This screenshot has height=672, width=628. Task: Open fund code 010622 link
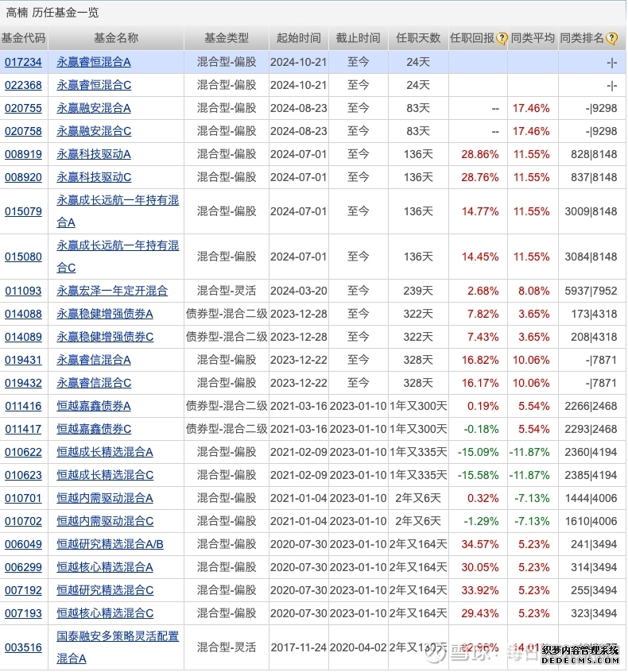coord(23,453)
